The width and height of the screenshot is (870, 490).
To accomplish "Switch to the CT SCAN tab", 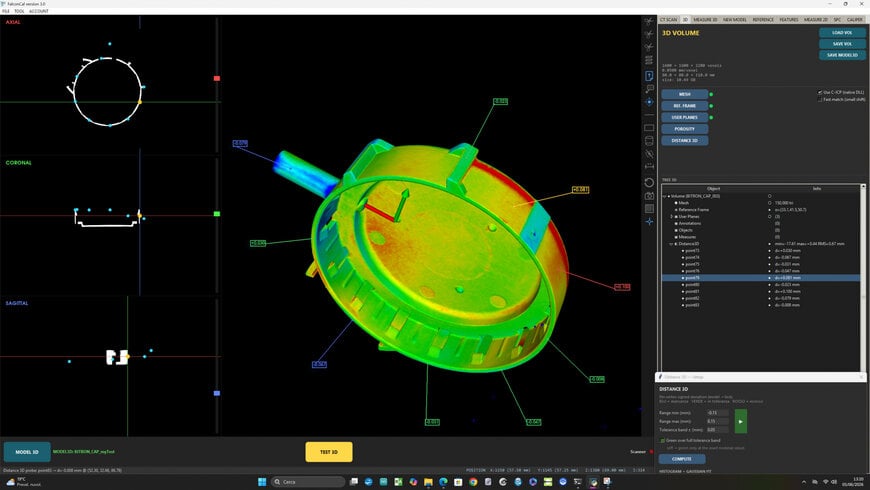I will coord(669,19).
